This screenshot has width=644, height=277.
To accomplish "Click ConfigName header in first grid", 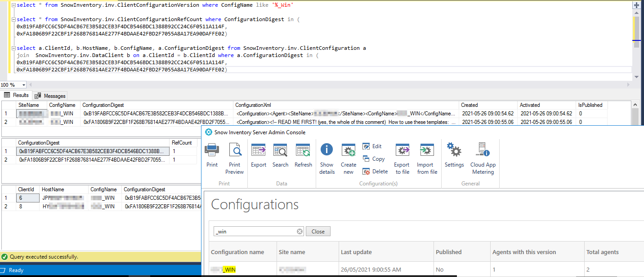I will 64,105.
